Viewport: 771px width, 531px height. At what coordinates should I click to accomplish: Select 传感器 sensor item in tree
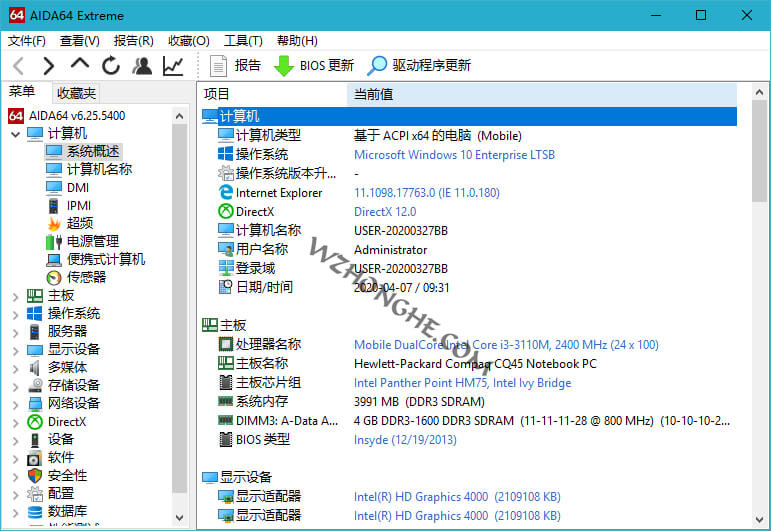pyautogui.click(x=86, y=277)
